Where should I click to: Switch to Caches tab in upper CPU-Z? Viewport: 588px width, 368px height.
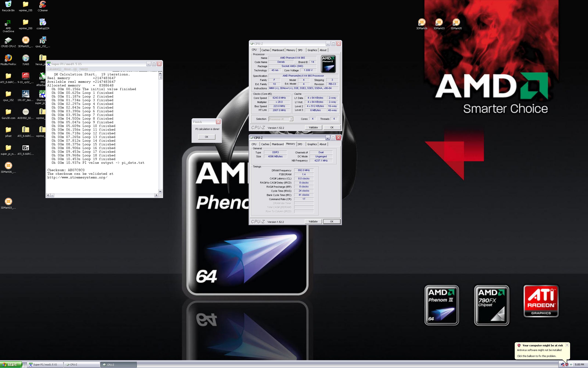point(265,50)
